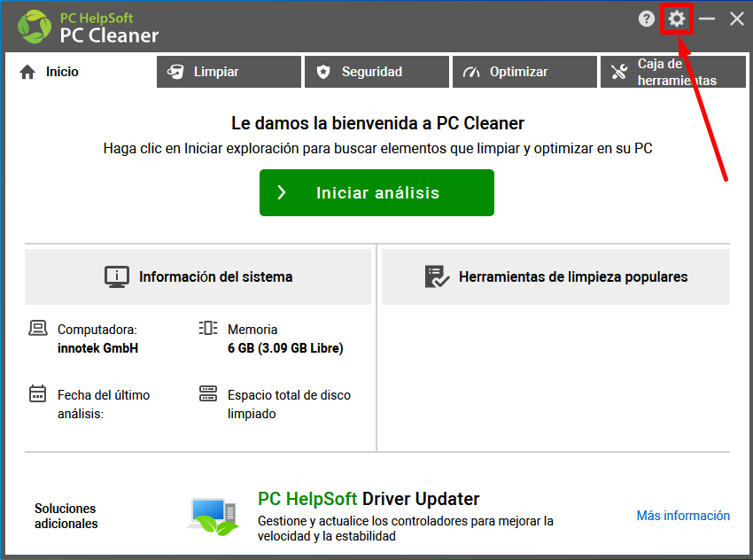
Task: Click the checklist icon beside Herramientas de limpieza
Action: pos(437,276)
